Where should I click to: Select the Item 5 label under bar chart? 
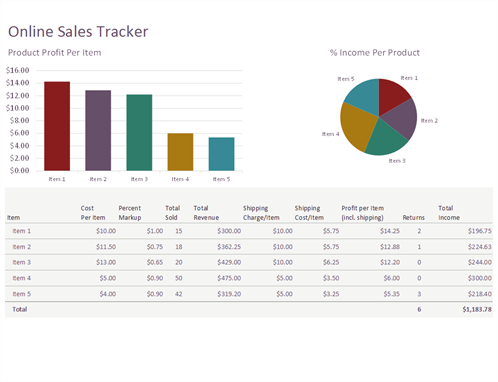[x=221, y=179]
